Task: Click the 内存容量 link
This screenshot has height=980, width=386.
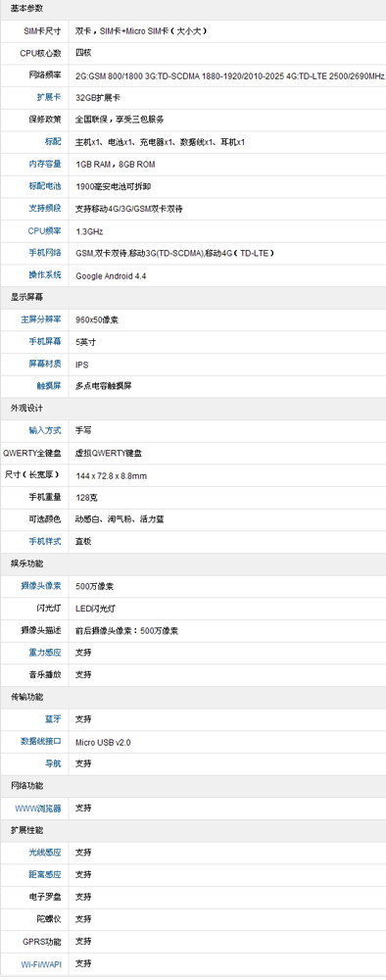Action: tap(45, 164)
